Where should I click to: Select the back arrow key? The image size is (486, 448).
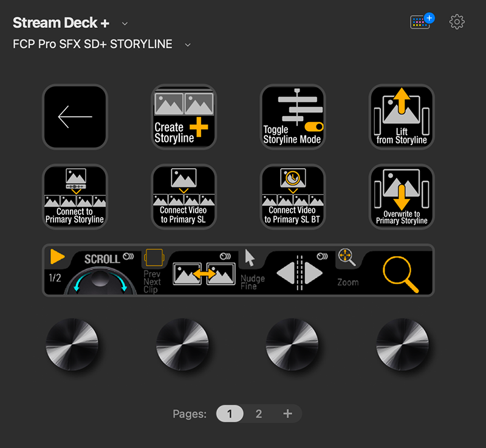(x=75, y=117)
